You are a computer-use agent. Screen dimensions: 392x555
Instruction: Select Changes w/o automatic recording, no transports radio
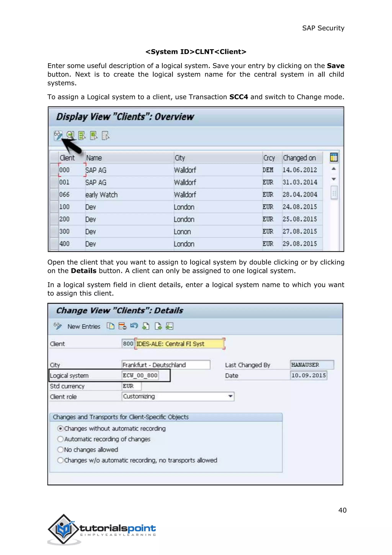click(x=60, y=460)
